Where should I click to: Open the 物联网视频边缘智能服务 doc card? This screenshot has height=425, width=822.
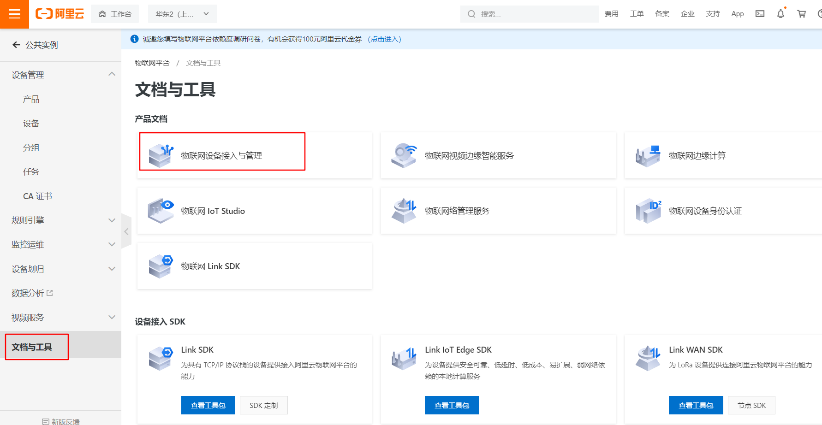click(499, 155)
